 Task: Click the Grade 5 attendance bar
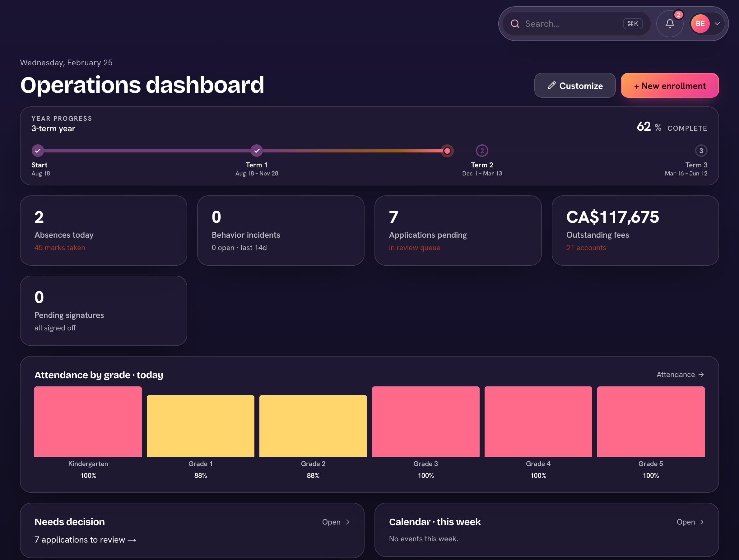[651, 421]
